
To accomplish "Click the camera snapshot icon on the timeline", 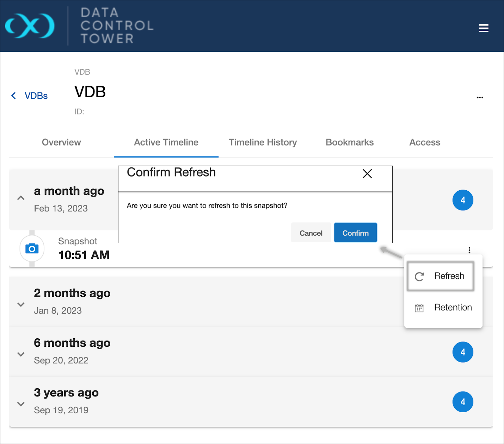I will (32, 248).
